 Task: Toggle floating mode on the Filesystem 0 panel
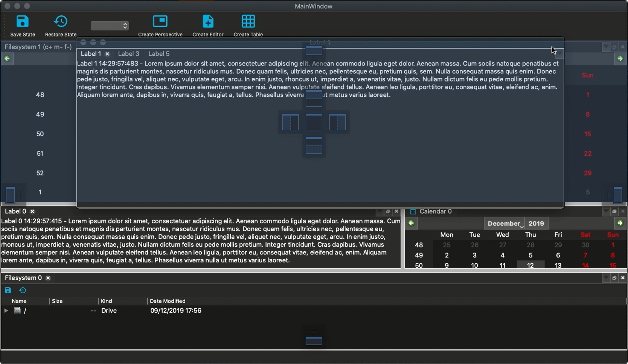pos(614,278)
